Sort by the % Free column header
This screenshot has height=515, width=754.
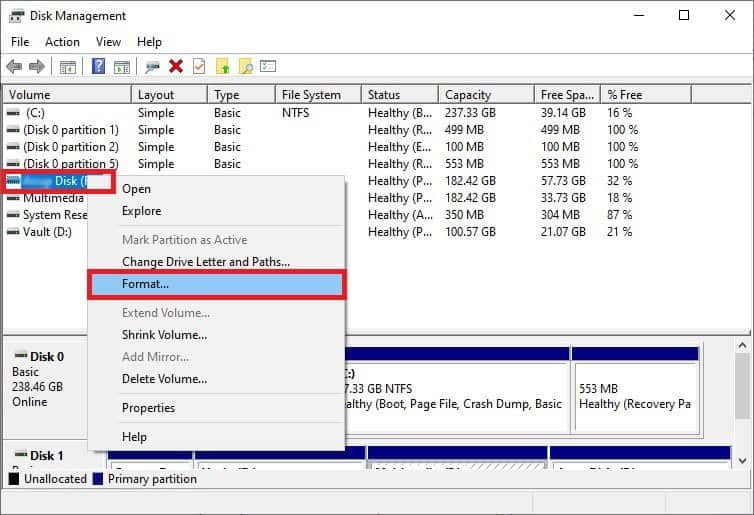click(646, 95)
